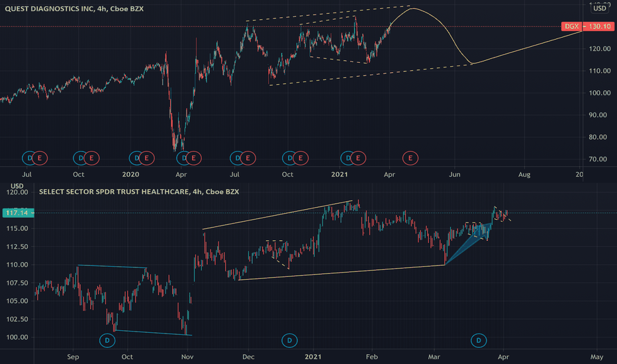Image resolution: width=617 pixels, height=364 pixels.
Task: Click the 110.00 label on DGX price axis
Action: (600, 71)
